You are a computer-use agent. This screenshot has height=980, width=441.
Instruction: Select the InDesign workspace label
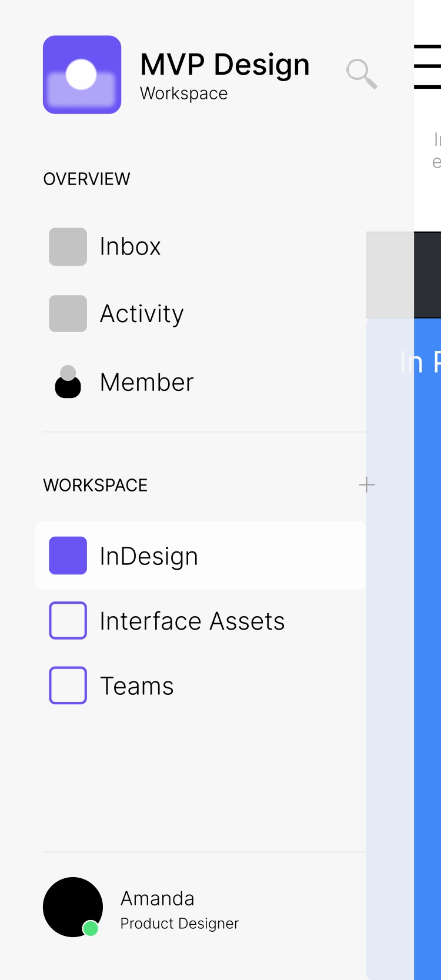(x=149, y=556)
